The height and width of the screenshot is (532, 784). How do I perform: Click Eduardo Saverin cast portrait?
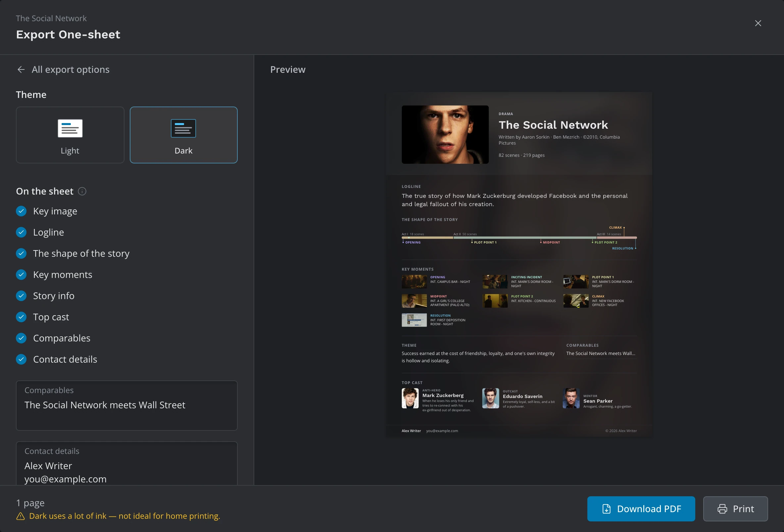coord(491,398)
